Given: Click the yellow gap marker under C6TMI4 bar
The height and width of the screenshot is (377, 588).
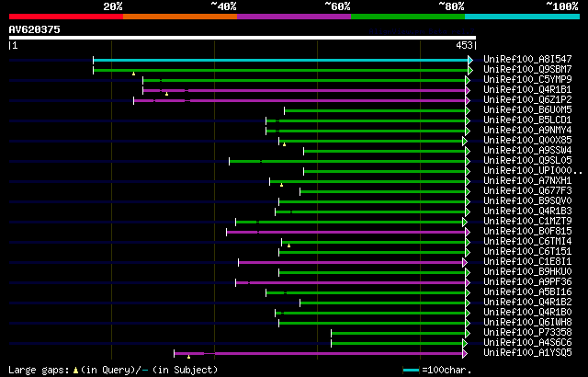Looking at the screenshot, I should pos(288,246).
